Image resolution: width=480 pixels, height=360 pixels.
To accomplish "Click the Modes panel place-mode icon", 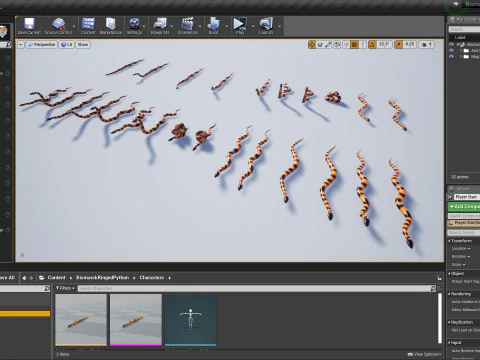I will pyautogui.click(x=3, y=31).
